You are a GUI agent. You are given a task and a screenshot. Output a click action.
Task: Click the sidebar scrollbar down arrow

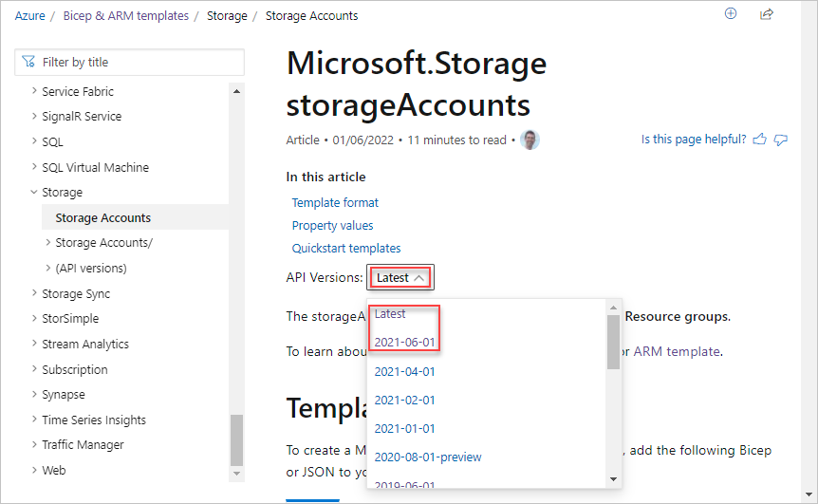pos(236,474)
